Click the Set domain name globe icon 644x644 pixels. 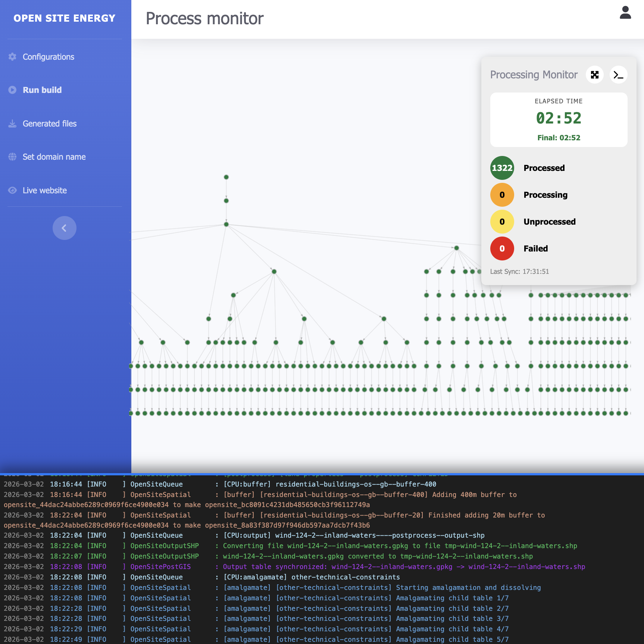[12, 157]
